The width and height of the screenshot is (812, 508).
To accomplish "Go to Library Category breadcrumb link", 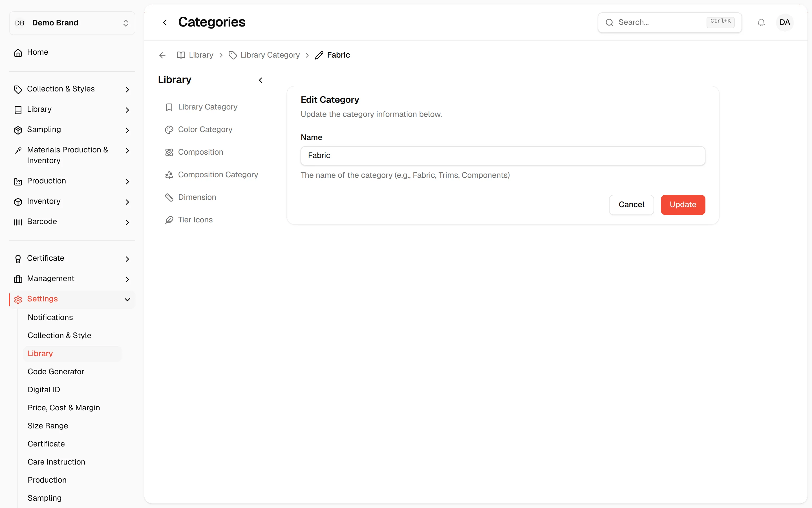I will point(264,55).
